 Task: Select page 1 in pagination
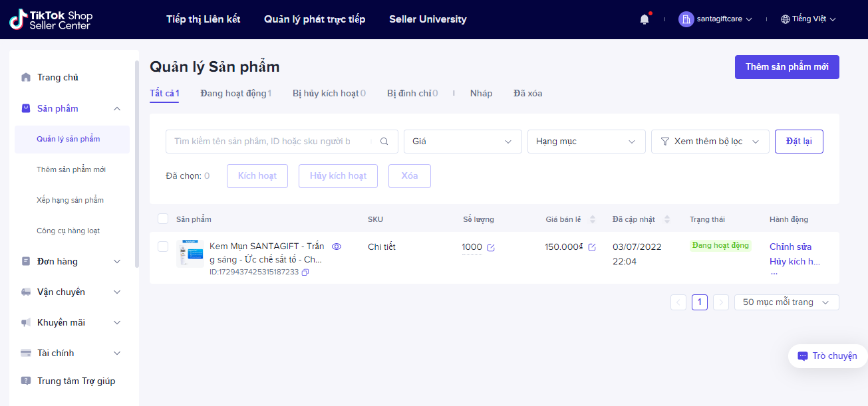pyautogui.click(x=700, y=302)
